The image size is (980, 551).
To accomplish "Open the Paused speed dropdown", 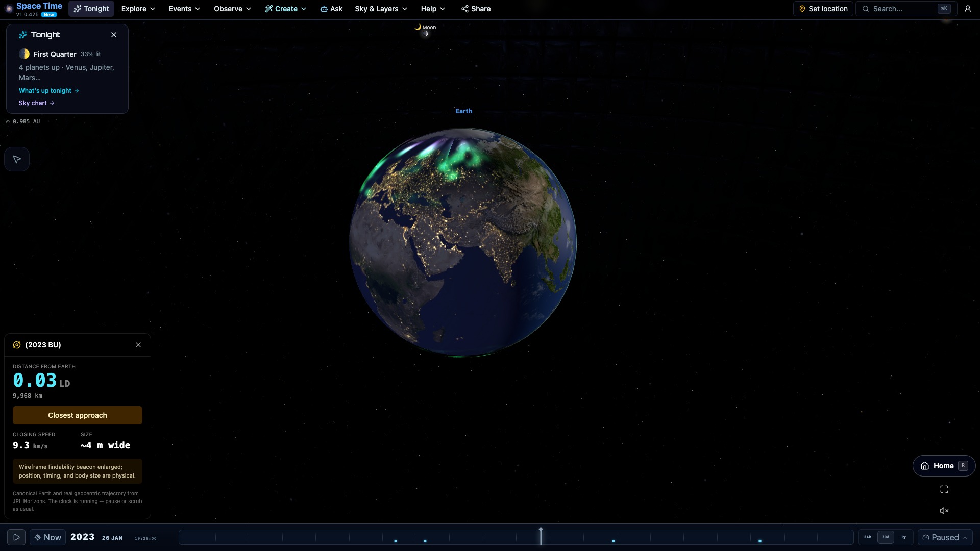I will (x=945, y=537).
